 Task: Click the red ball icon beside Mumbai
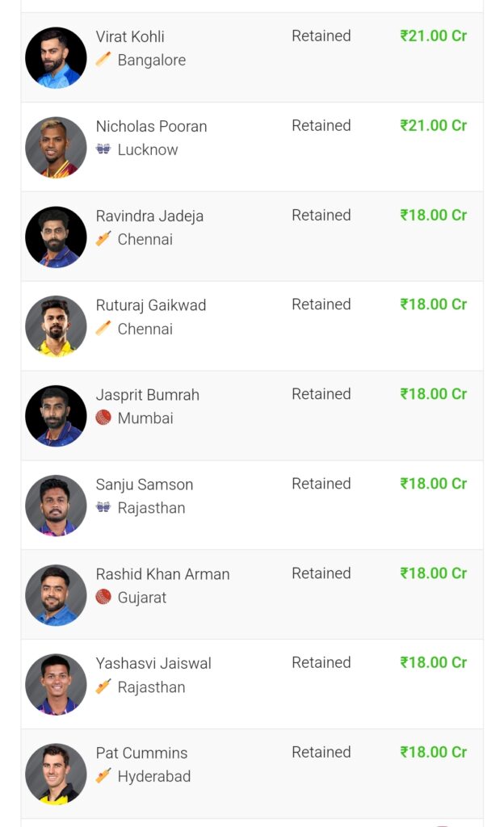pos(103,418)
